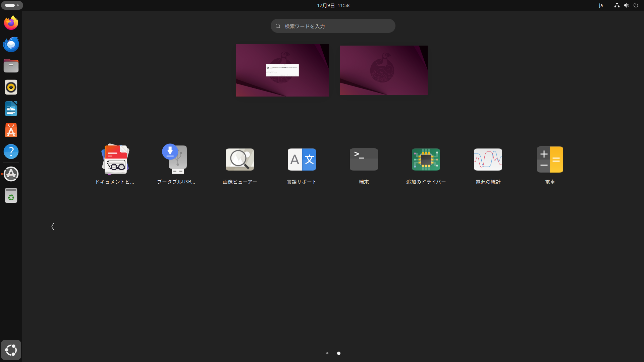Open Thunderbird mail client
The width and height of the screenshot is (644, 362).
(11, 44)
